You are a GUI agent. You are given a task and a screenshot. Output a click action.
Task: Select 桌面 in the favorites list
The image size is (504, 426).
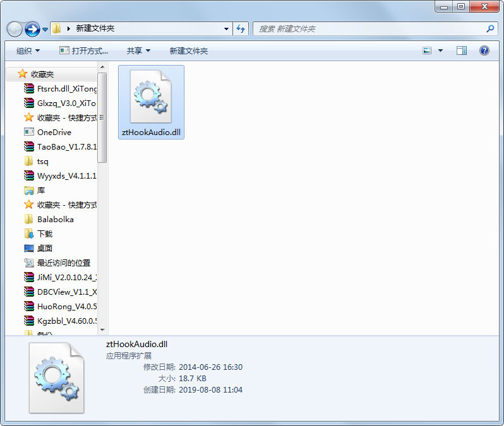point(45,249)
